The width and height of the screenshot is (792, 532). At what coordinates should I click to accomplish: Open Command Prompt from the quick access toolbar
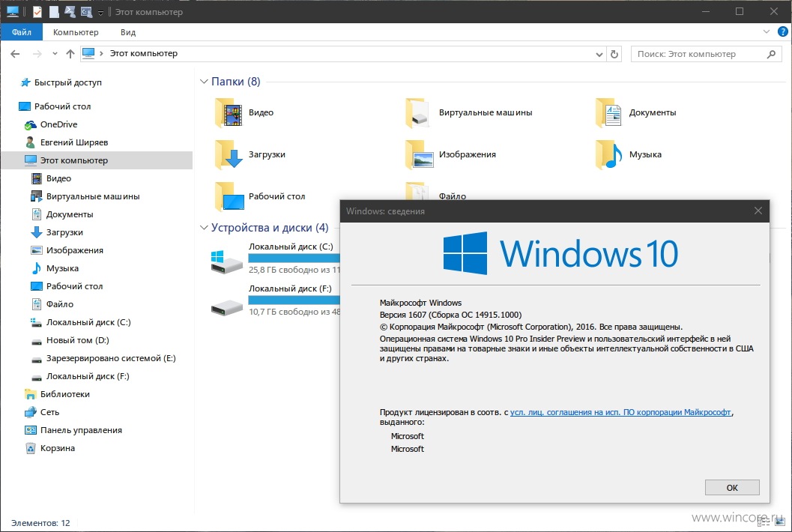pyautogui.click(x=86, y=12)
